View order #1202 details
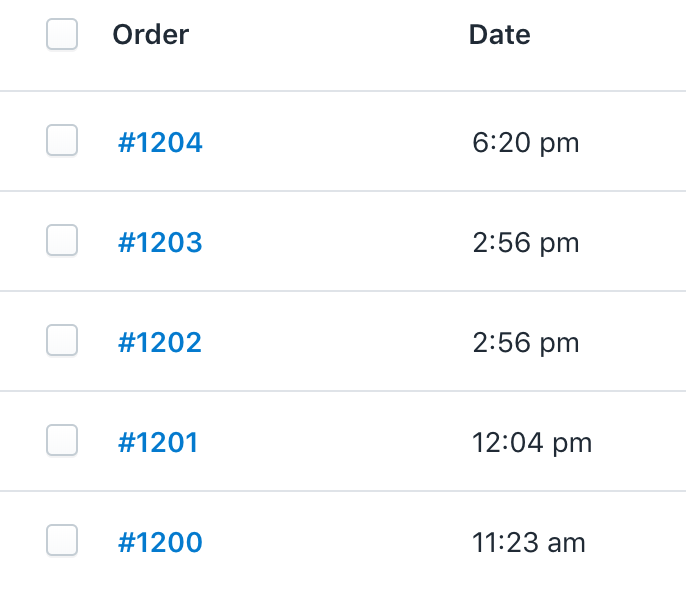 click(x=160, y=342)
